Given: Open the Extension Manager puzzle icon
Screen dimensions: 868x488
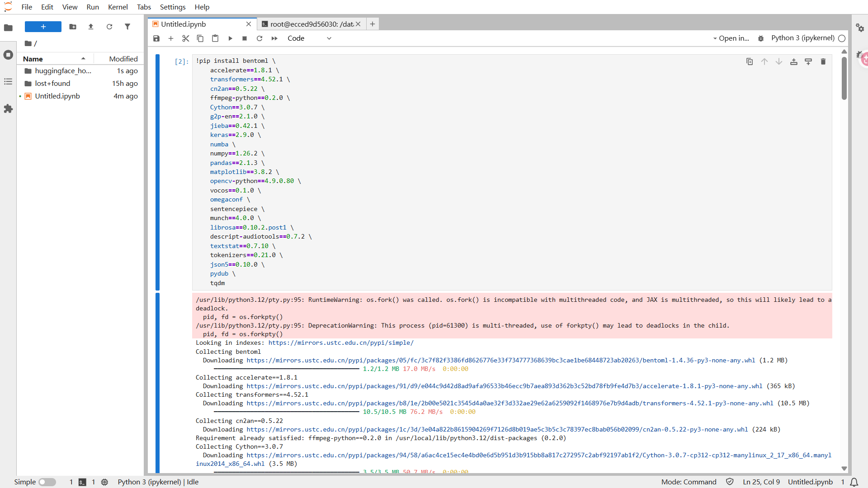Looking at the screenshot, I should (x=8, y=109).
